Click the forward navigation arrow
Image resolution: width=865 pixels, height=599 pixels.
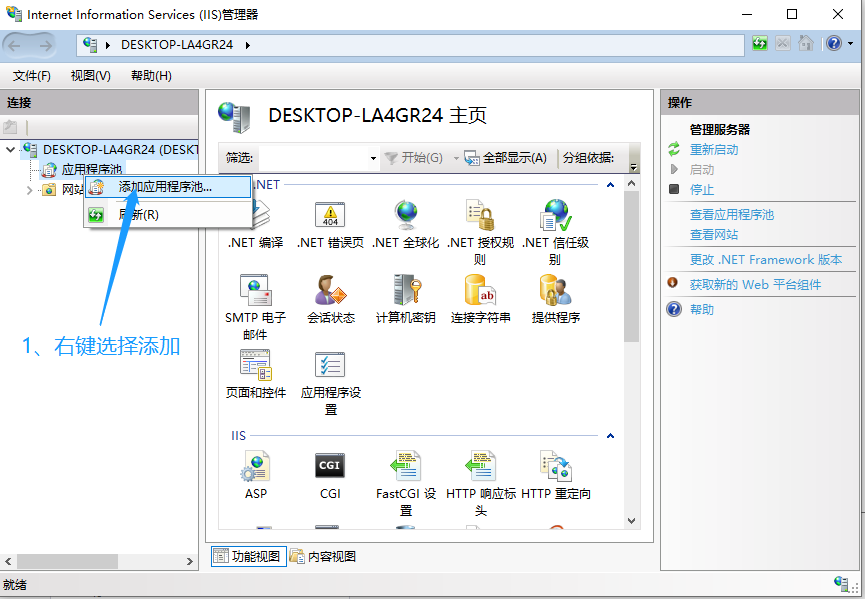[x=45, y=46]
